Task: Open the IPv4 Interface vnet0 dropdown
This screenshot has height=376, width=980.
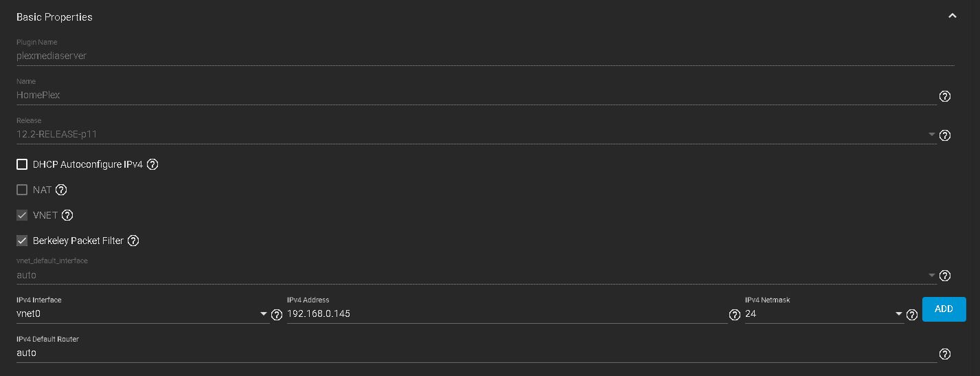Action: 142,314
